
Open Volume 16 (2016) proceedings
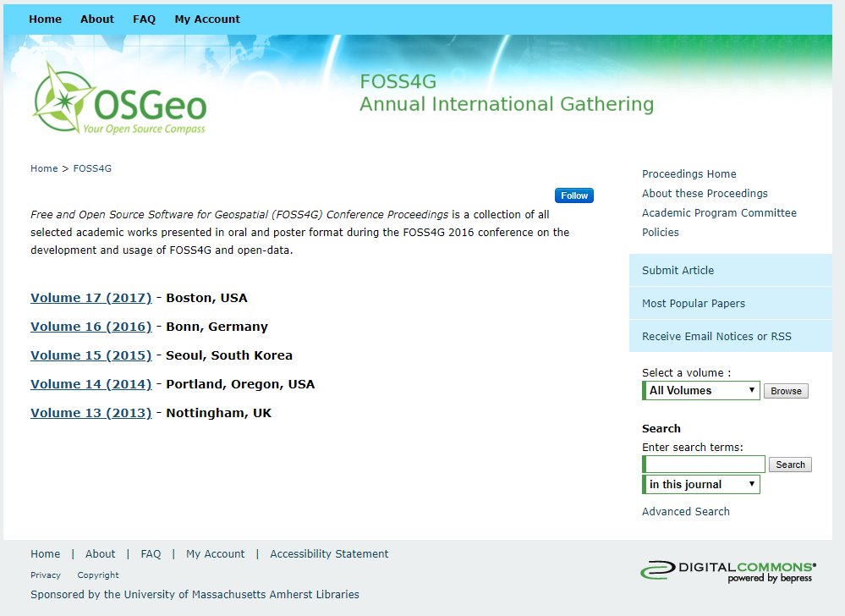[x=91, y=327]
